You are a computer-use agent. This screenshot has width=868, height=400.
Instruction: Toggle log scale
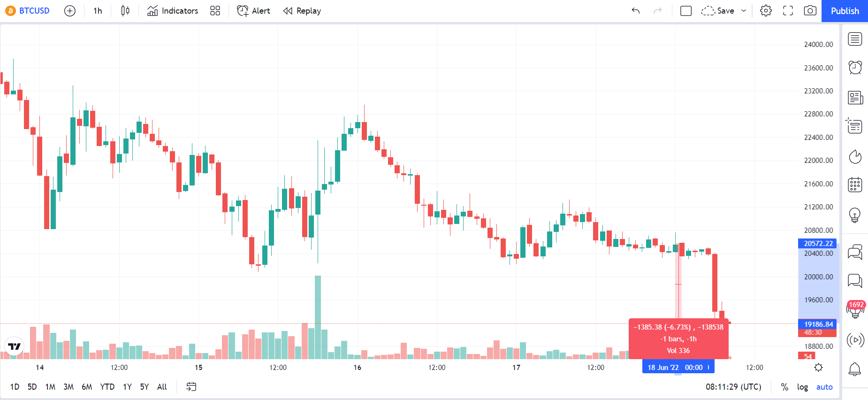[802, 387]
